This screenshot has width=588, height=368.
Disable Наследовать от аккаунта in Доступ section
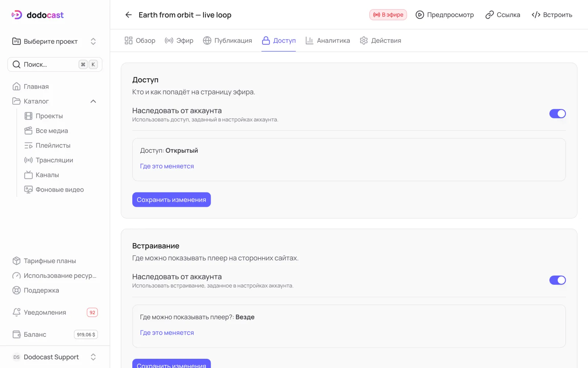[557, 114]
